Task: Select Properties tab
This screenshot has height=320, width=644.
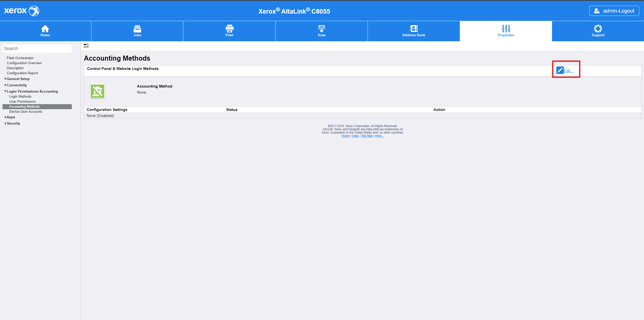Action: click(506, 31)
